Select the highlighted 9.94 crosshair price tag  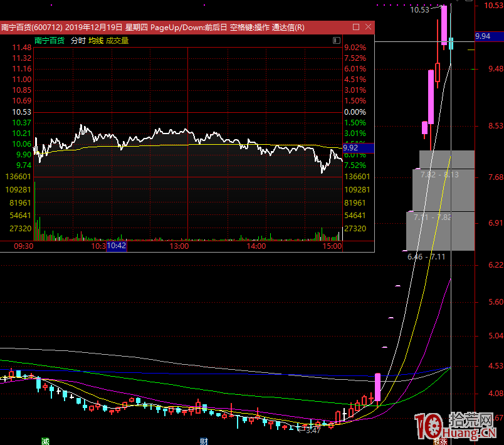click(489, 36)
